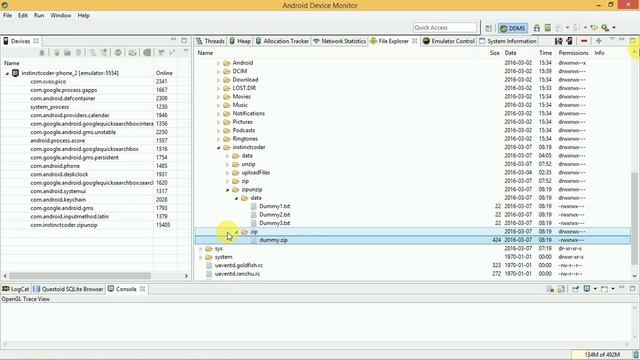The image size is (640, 360).
Task: Expand the Android folder
Action: point(218,63)
